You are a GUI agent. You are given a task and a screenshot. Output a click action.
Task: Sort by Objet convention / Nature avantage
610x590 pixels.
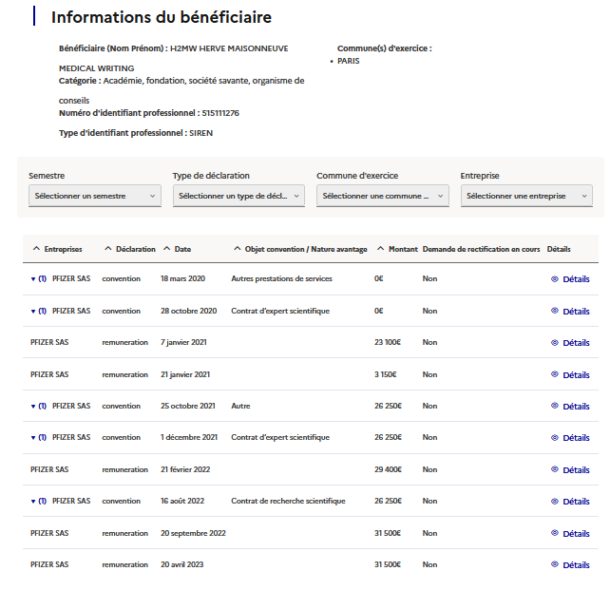click(x=300, y=249)
